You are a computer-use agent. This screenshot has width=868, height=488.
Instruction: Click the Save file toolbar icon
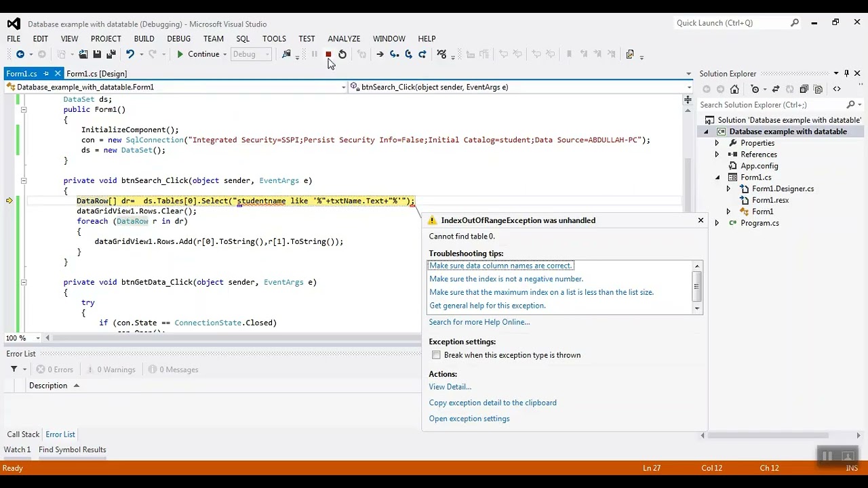point(97,54)
